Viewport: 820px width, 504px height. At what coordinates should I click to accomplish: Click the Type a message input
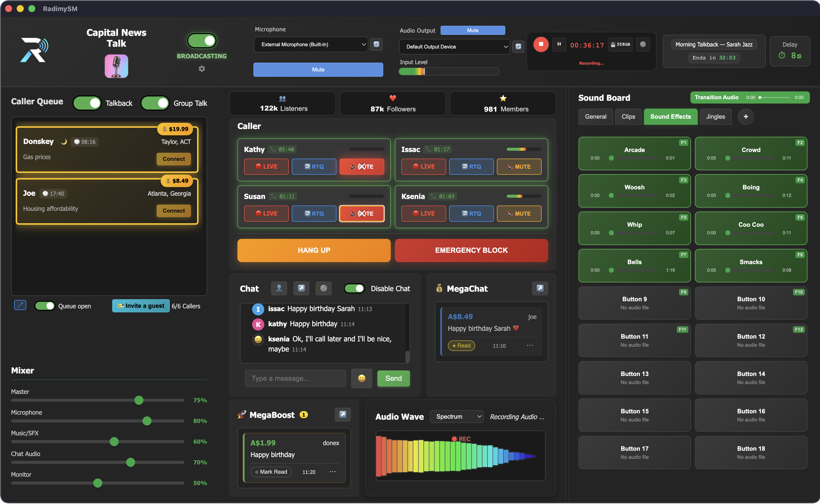coord(296,378)
